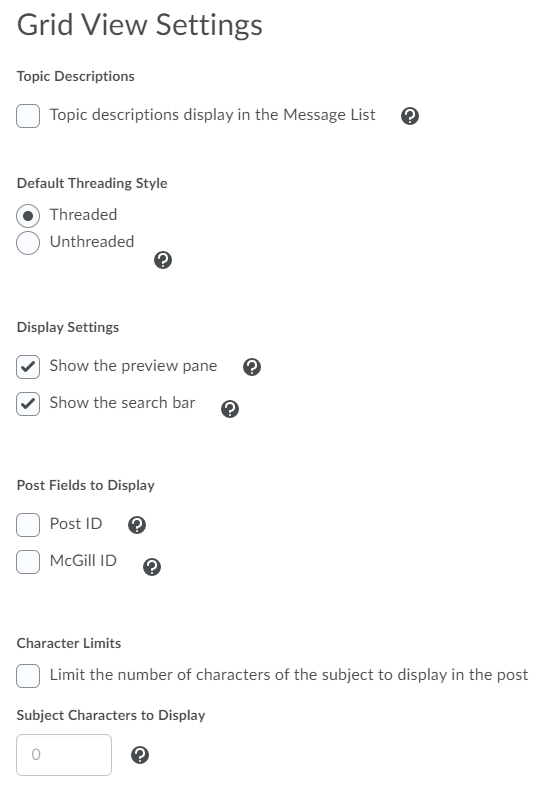
Task: Select the Unthreaded radio button
Action: (x=28, y=243)
